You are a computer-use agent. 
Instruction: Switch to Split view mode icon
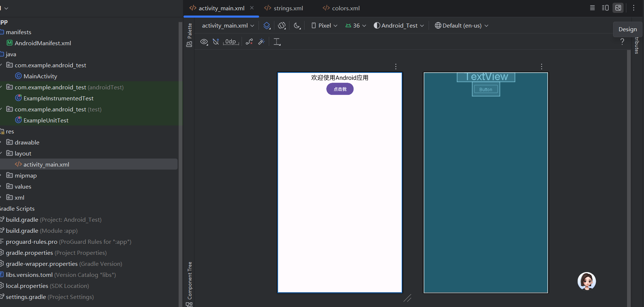pyautogui.click(x=605, y=8)
